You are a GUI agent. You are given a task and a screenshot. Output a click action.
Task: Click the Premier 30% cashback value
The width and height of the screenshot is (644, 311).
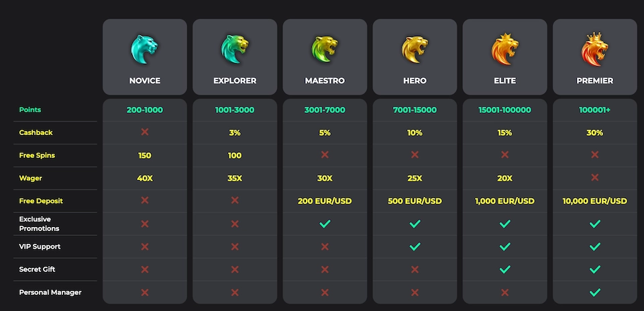(x=594, y=132)
